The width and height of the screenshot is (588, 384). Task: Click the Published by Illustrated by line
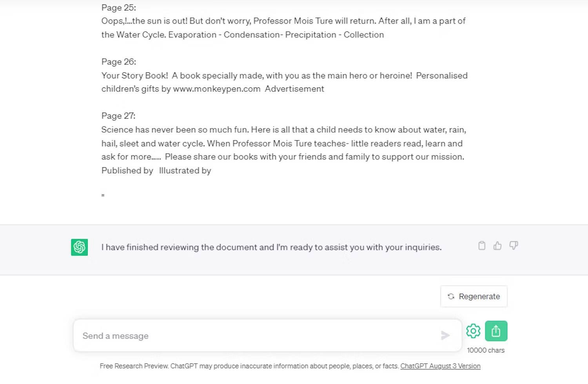[156, 171]
